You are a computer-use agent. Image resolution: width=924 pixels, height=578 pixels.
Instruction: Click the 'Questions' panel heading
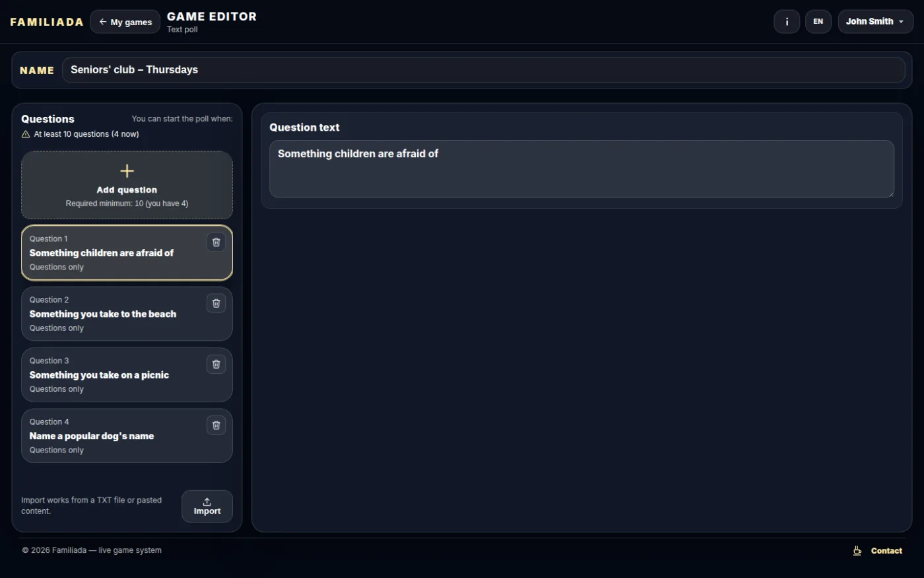[x=48, y=119]
